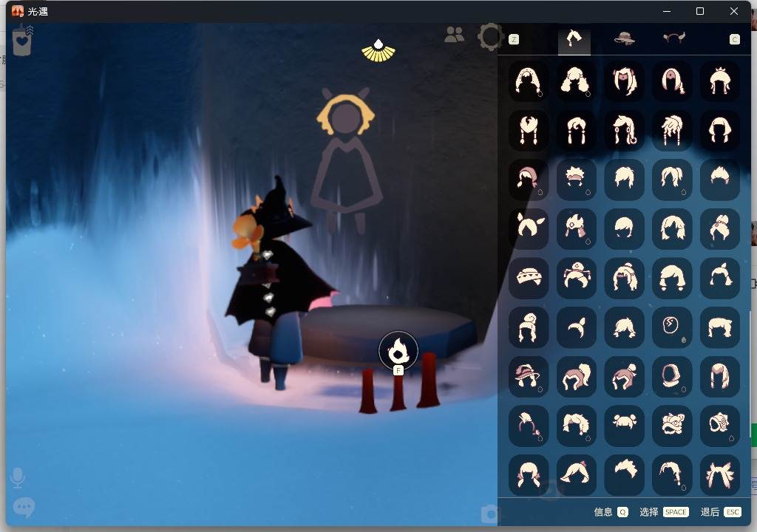Screen dimensions: 757x532
Task: Choose the twin spiky bow pigtails
Action: [720, 475]
